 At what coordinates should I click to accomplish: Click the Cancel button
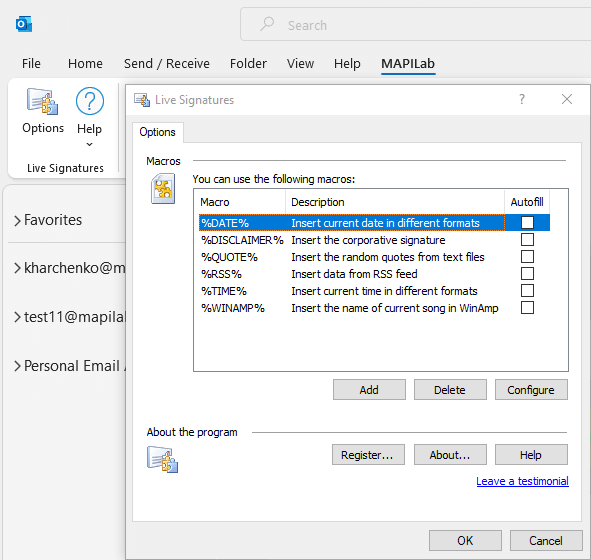(546, 541)
